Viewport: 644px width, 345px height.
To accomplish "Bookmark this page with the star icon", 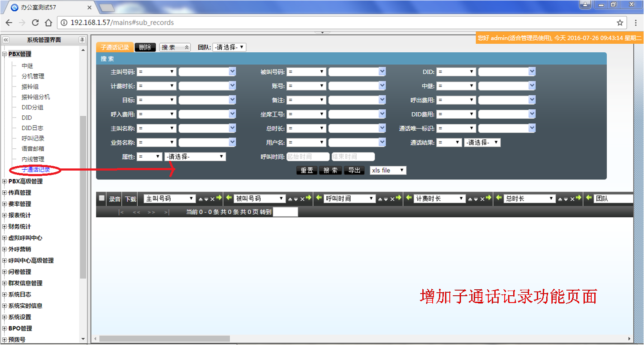I will pyautogui.click(x=620, y=22).
